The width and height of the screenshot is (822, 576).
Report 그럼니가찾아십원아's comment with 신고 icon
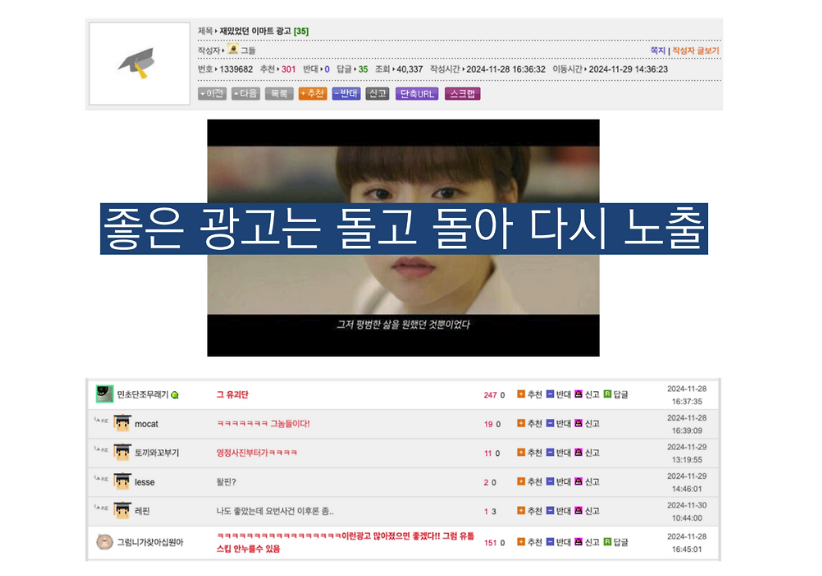578,542
